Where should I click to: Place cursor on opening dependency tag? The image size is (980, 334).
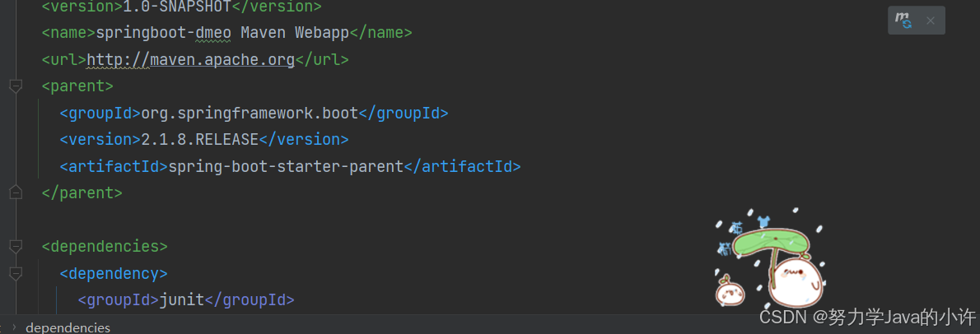(x=114, y=273)
